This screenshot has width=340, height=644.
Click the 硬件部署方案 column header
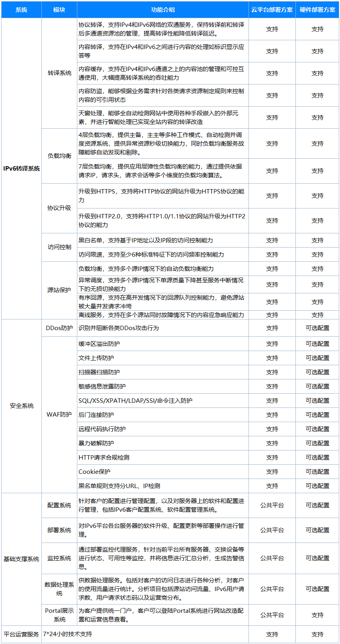(318, 10)
